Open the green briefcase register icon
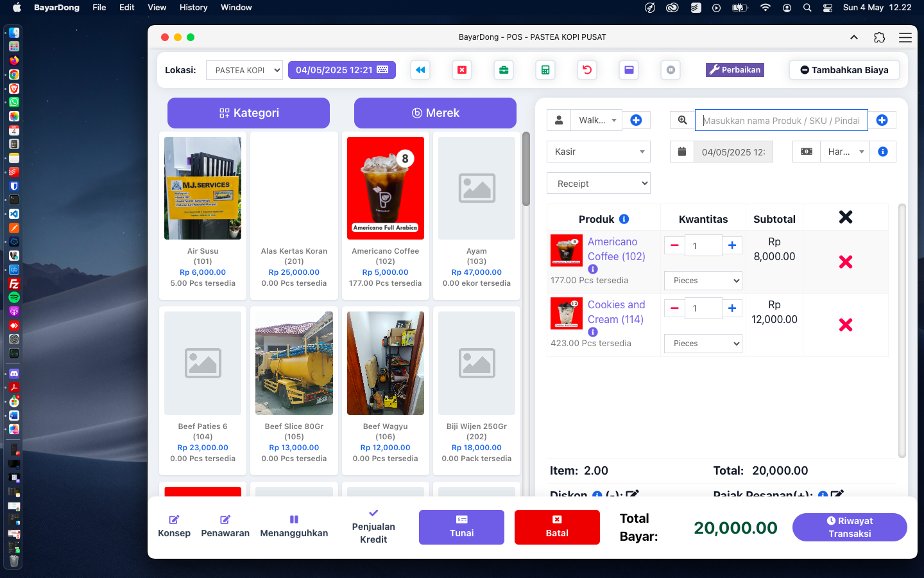The height and width of the screenshot is (578, 924). tap(504, 70)
